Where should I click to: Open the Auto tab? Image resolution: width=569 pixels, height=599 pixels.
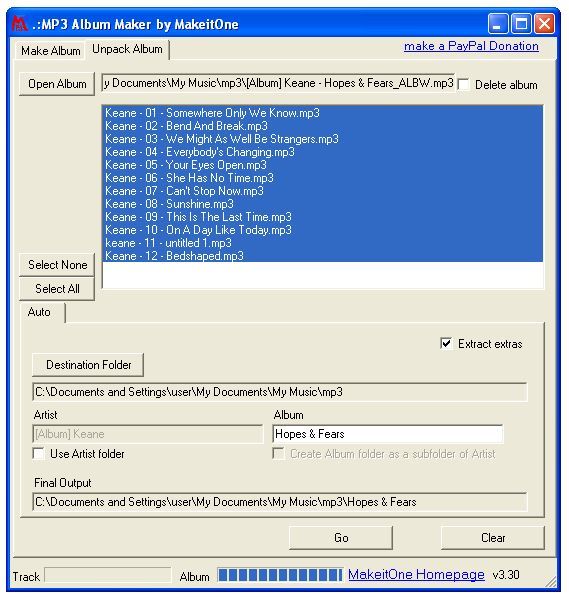[39, 312]
